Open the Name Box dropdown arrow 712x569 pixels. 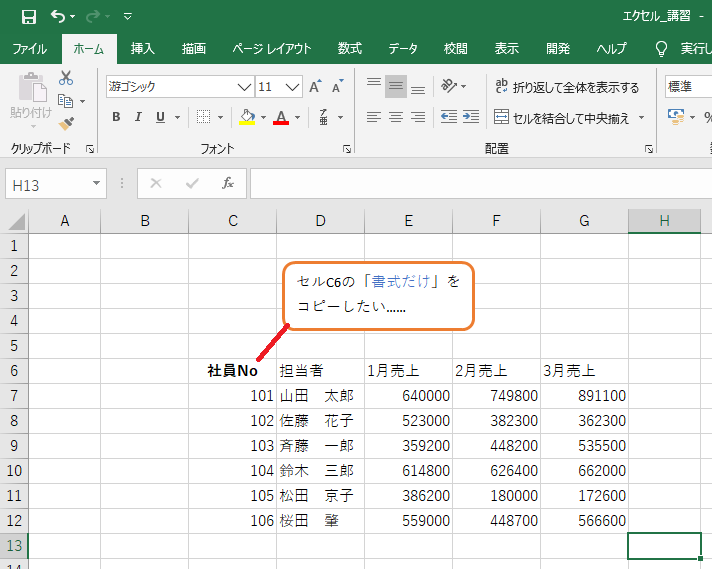[96, 183]
